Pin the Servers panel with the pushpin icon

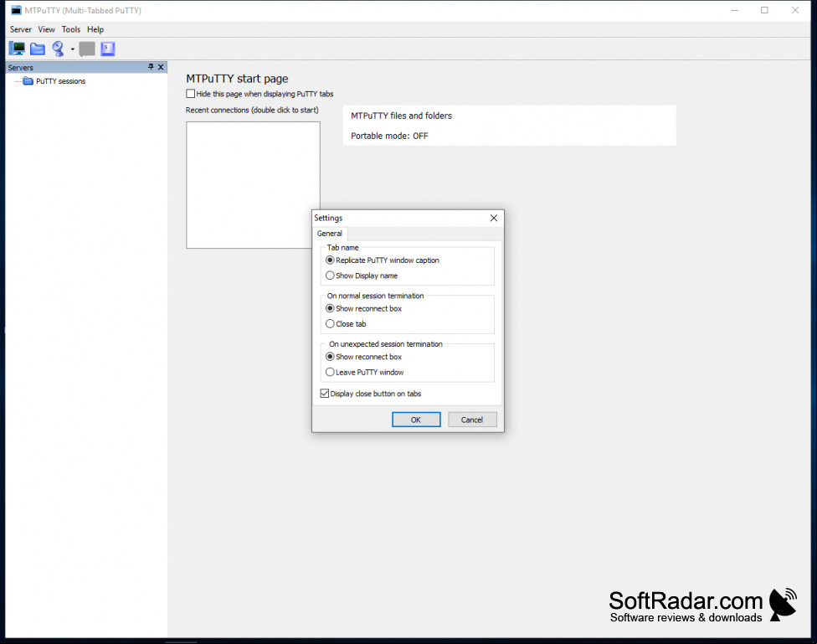(151, 67)
